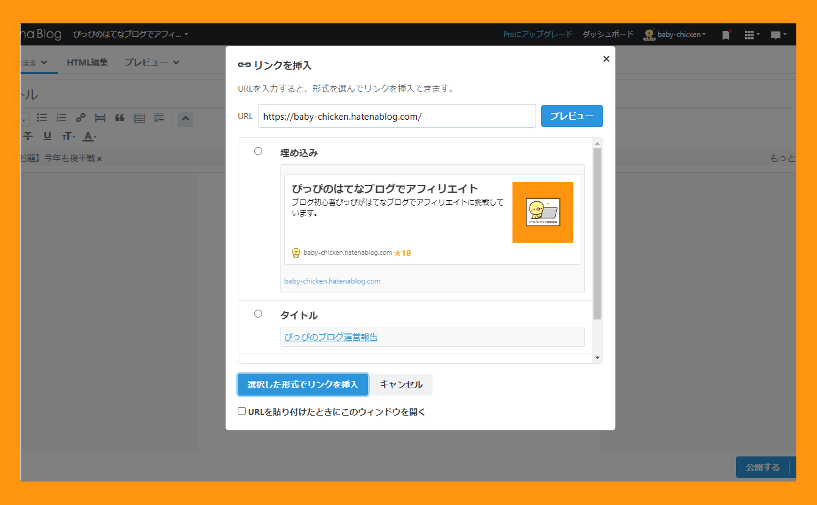Click the 公開する publish button

click(763, 467)
